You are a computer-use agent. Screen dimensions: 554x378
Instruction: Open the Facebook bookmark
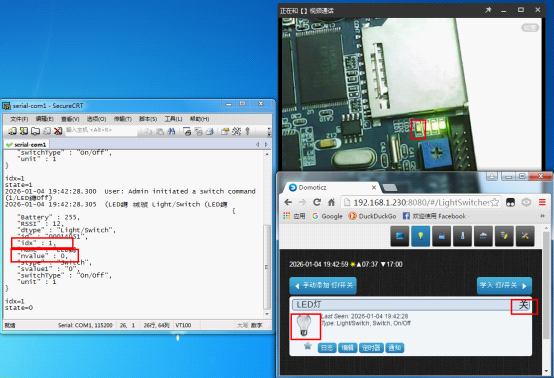pyautogui.click(x=434, y=216)
